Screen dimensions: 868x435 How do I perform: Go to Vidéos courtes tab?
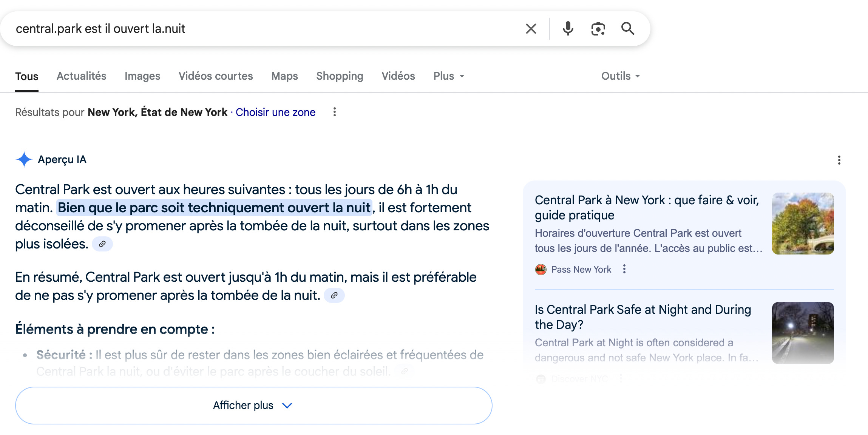(x=216, y=76)
